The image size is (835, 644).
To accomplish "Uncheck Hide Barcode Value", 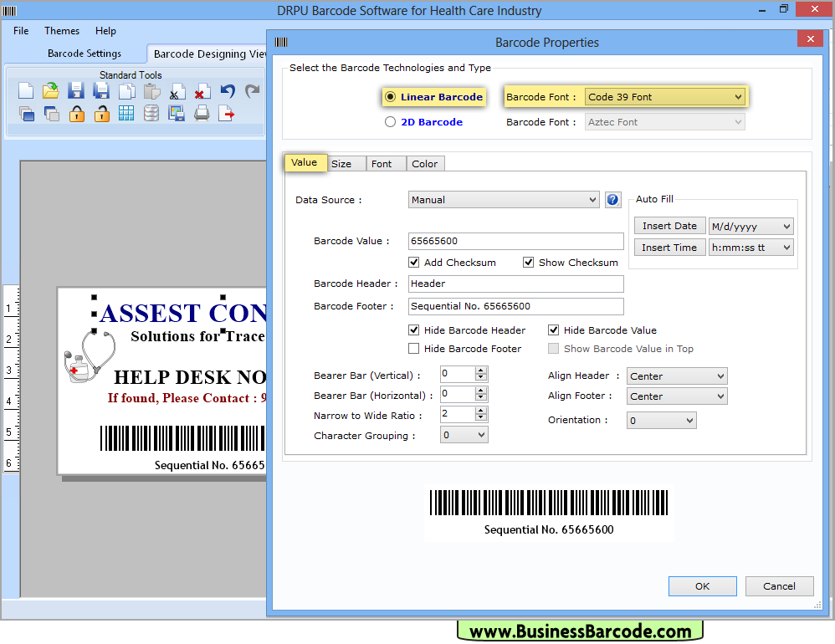I will tap(554, 330).
